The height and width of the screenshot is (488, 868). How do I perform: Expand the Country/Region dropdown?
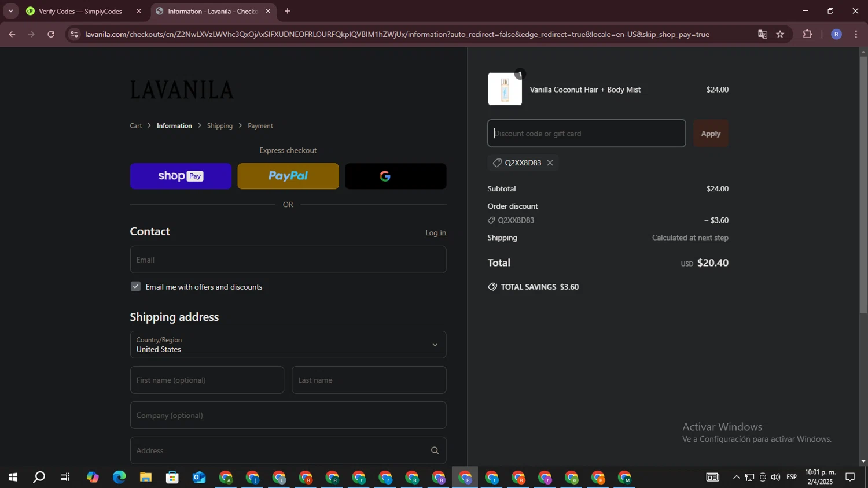pos(288,345)
